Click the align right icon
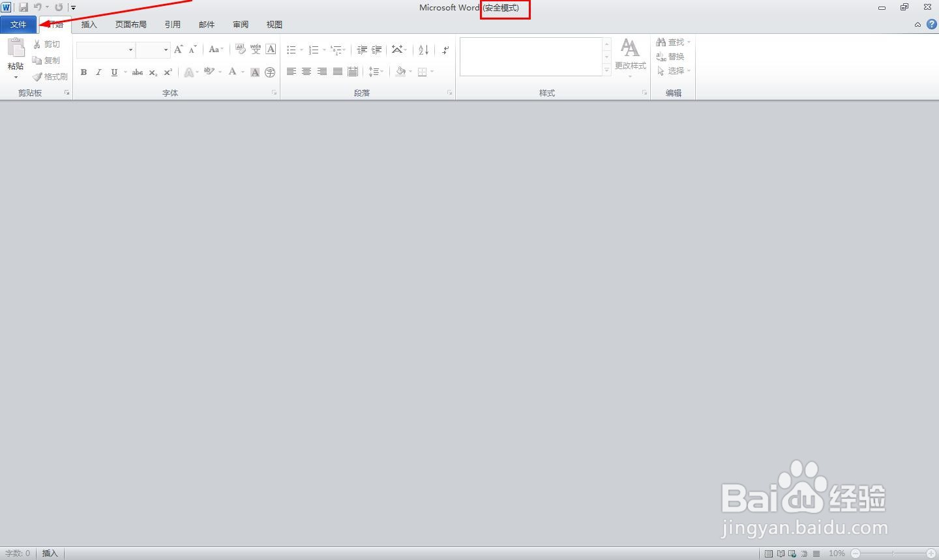This screenshot has height=560, width=939. (x=322, y=72)
